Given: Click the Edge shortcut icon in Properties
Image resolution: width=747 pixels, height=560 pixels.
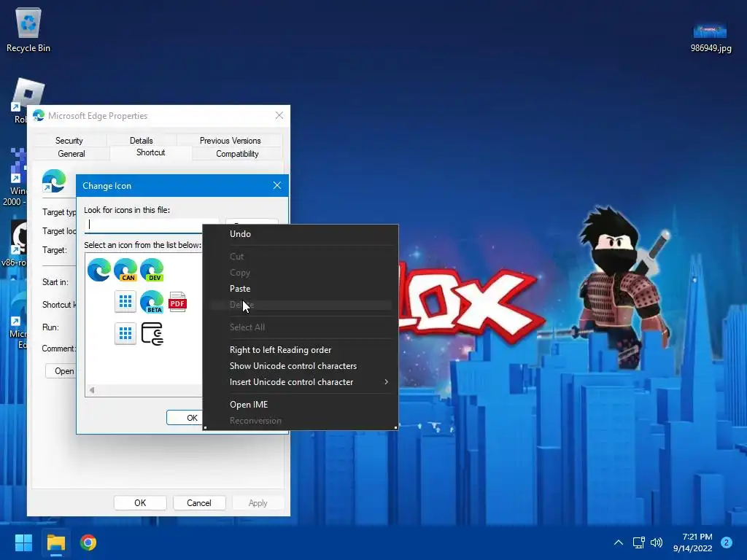Looking at the screenshot, I should [54, 181].
